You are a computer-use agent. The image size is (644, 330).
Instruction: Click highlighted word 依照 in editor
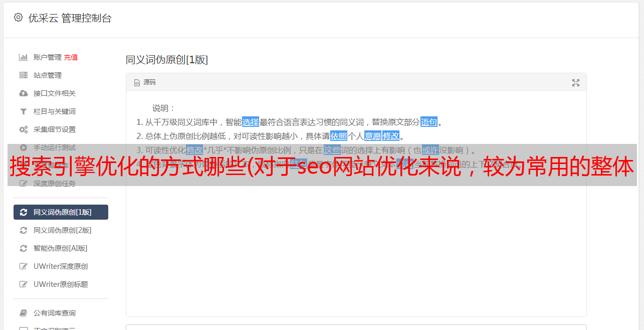click(x=339, y=136)
